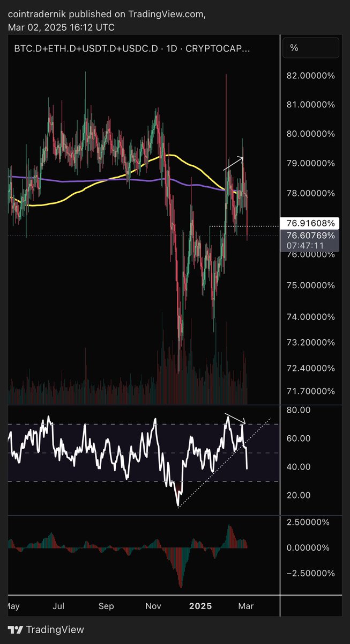Viewport: 350px width, 644px height.
Task: Click the 07:47:11 bar countdown timer
Action: pos(304,246)
